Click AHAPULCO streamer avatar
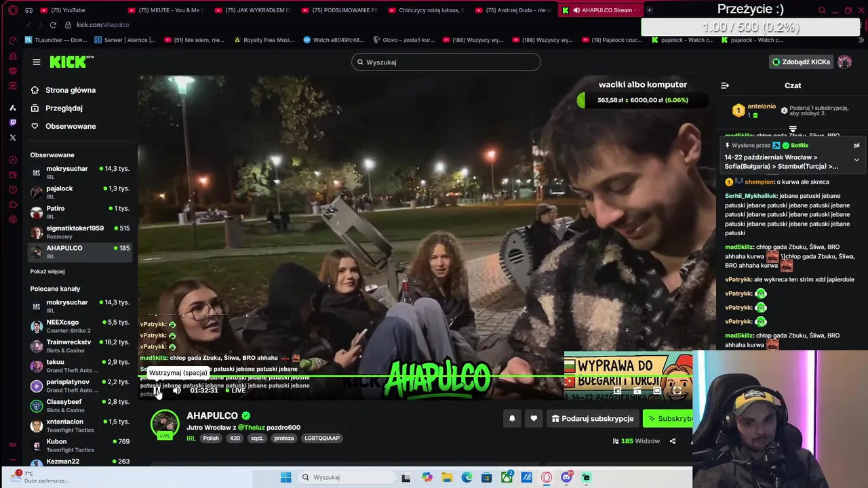The width and height of the screenshot is (868, 488). point(165,424)
